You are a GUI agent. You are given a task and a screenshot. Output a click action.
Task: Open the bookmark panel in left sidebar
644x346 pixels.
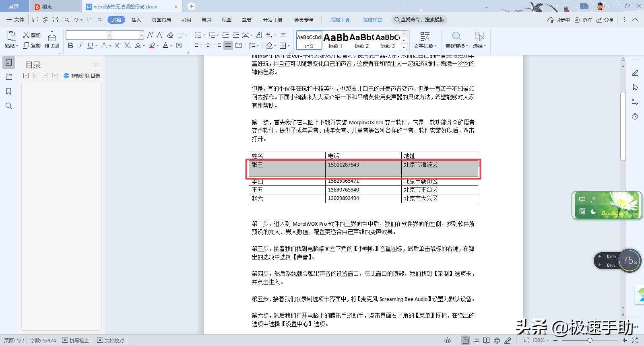pos(9,91)
